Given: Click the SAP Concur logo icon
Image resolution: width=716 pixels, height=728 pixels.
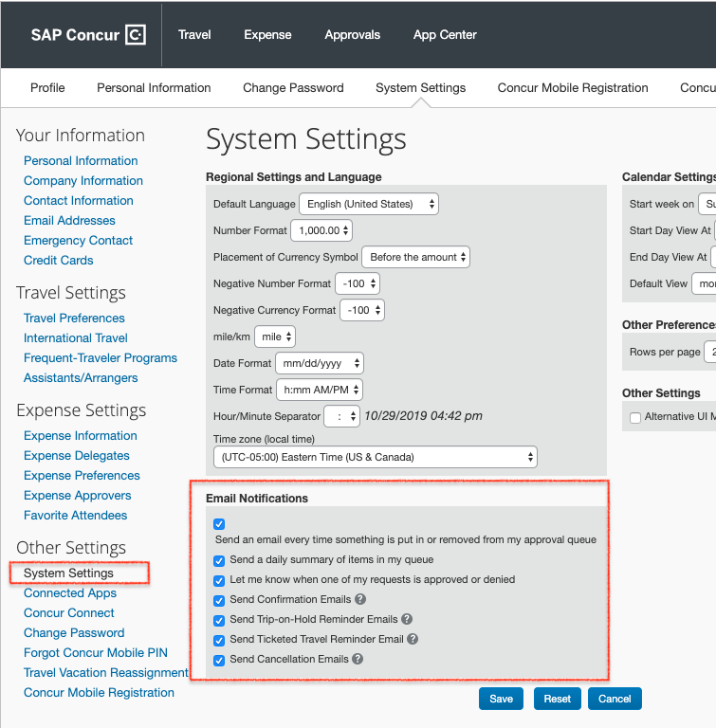Looking at the screenshot, I should coord(136,35).
